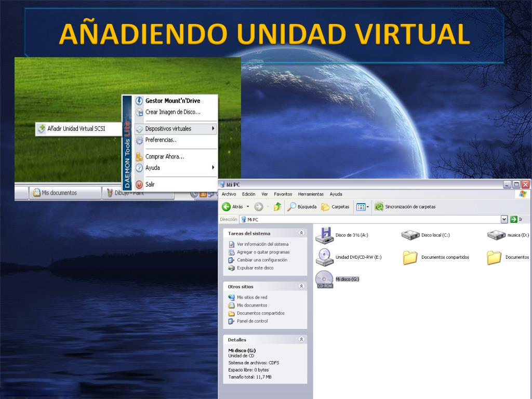This screenshot has width=532, height=399.
Task: Select Documentos compartidos folder icon
Action: point(410,258)
